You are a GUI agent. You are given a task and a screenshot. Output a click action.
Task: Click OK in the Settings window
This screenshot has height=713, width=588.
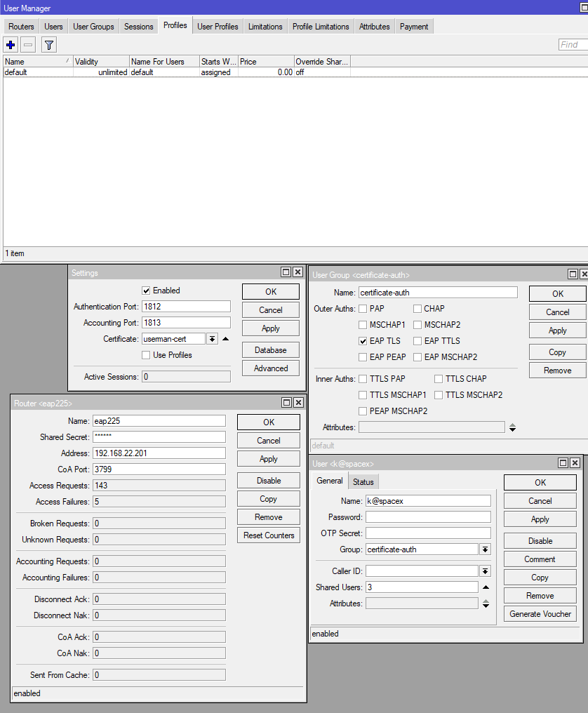(271, 291)
